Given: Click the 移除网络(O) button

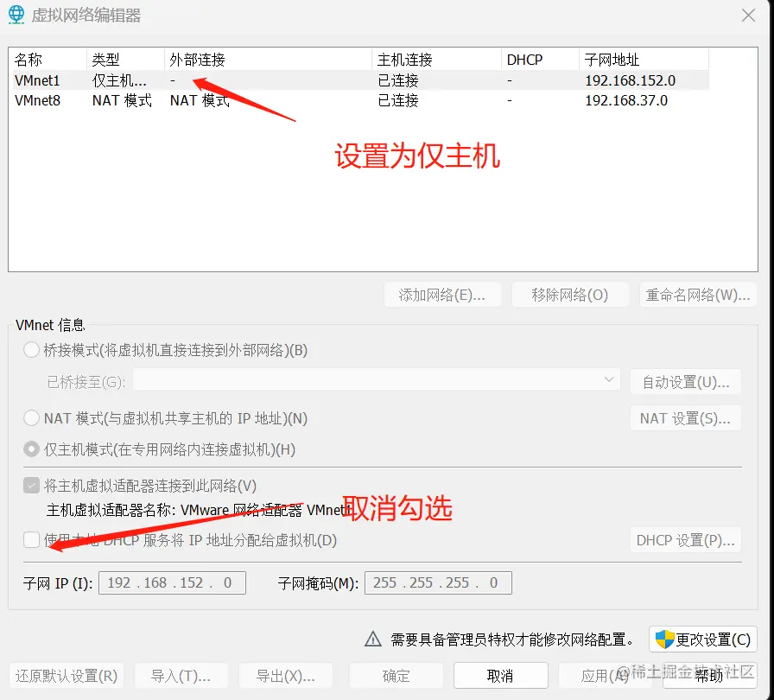Looking at the screenshot, I should coord(570,294).
